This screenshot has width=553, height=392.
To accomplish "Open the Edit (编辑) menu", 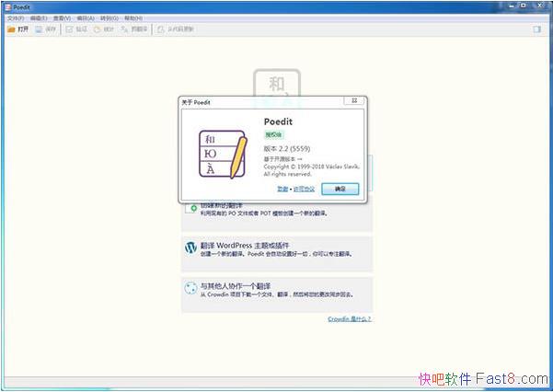I will 38,17.
